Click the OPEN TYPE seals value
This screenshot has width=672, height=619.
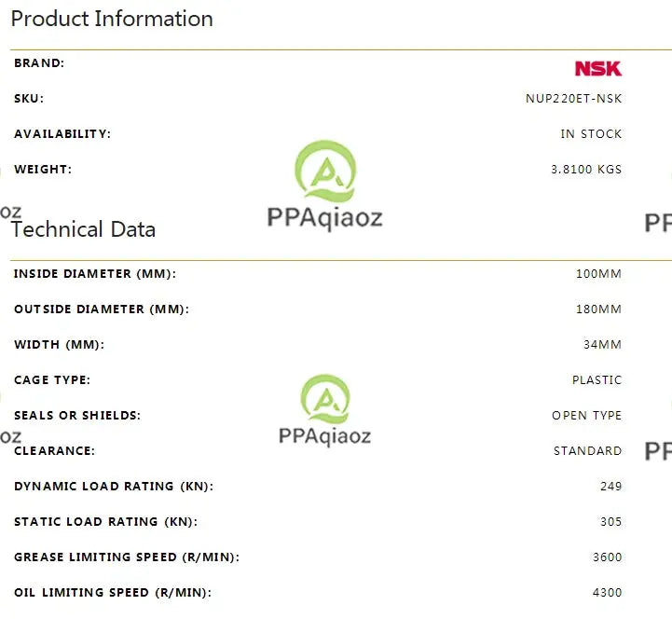(586, 416)
